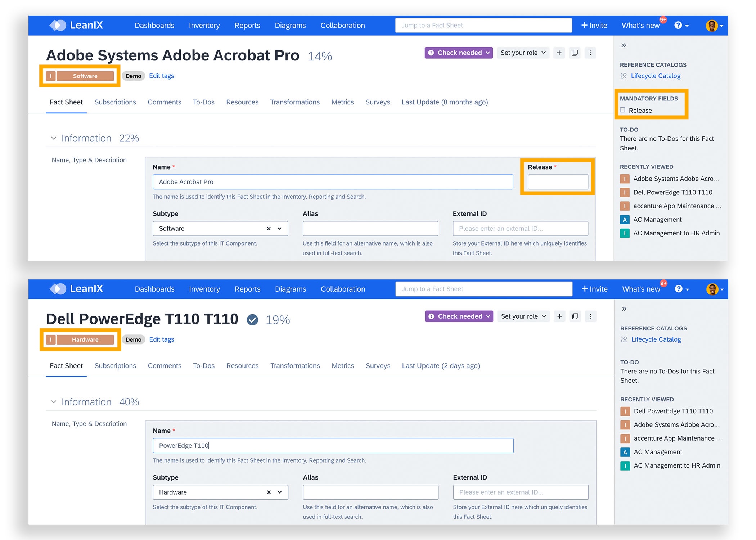
Task: Open Dashboards menu in bottom window
Action: click(154, 289)
